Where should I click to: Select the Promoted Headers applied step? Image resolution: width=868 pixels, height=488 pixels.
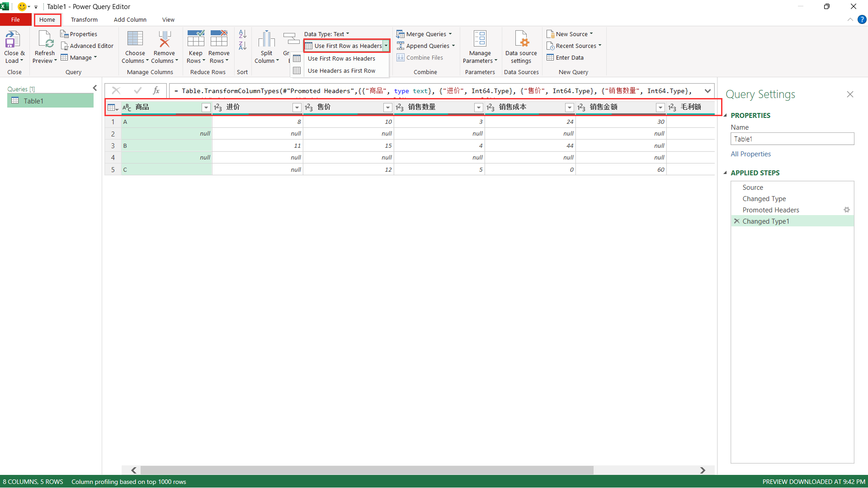point(770,210)
